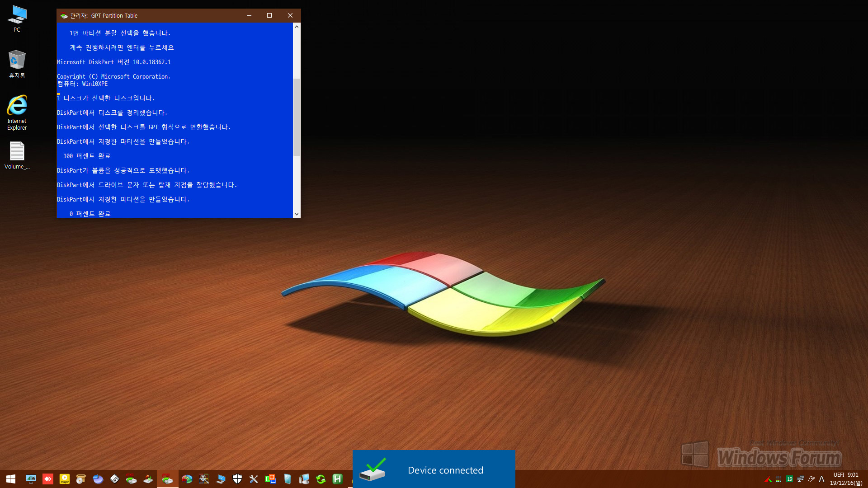Click the drive with red arrow taskbar icon
The height and width of the screenshot is (488, 868).
click(148, 479)
